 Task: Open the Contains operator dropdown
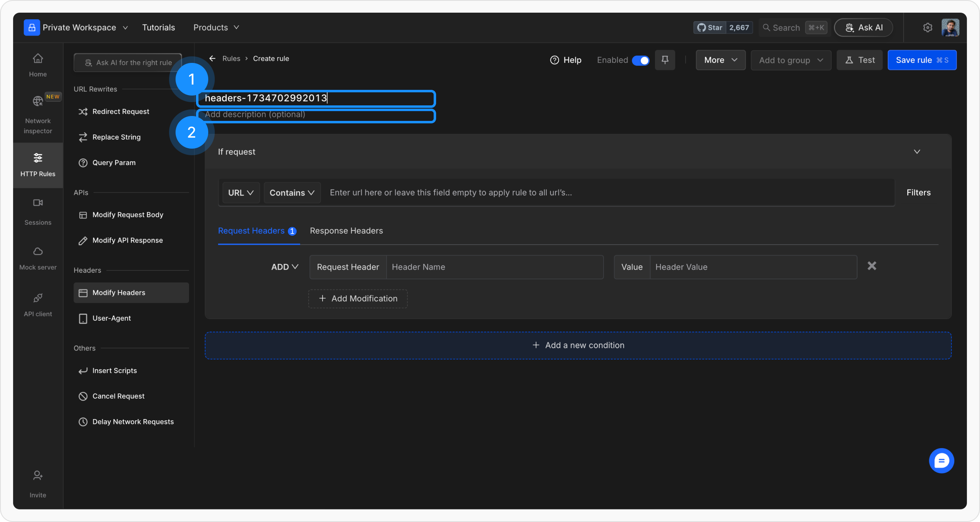[292, 193]
